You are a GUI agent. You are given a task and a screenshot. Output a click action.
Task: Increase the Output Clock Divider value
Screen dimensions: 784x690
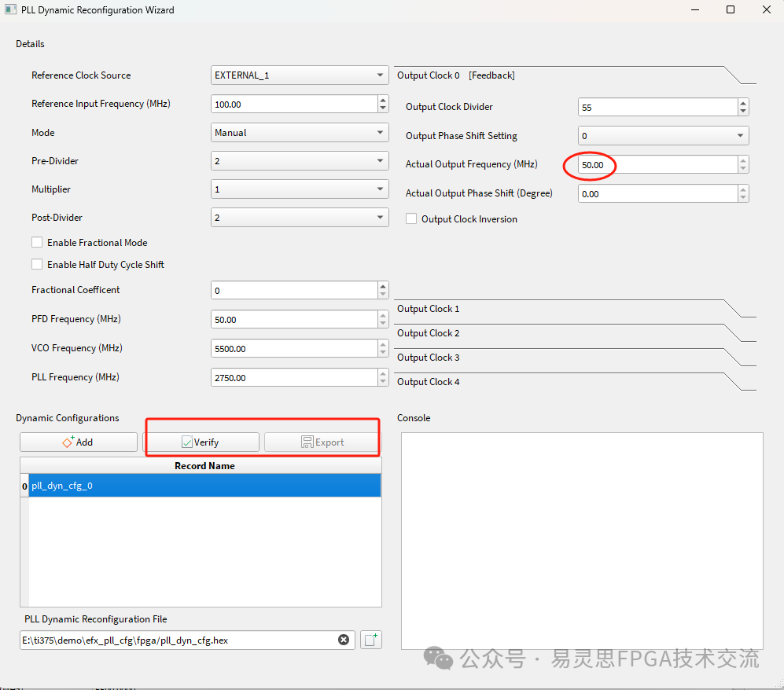(743, 103)
